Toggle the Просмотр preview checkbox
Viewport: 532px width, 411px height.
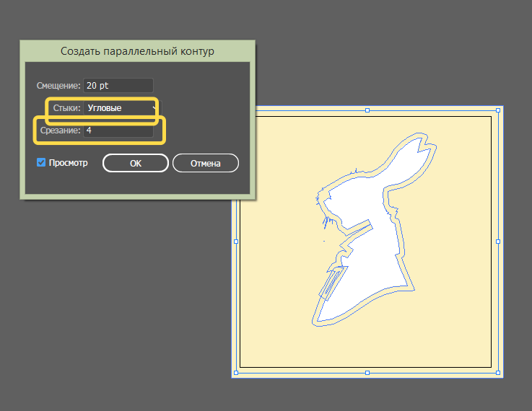[41, 163]
